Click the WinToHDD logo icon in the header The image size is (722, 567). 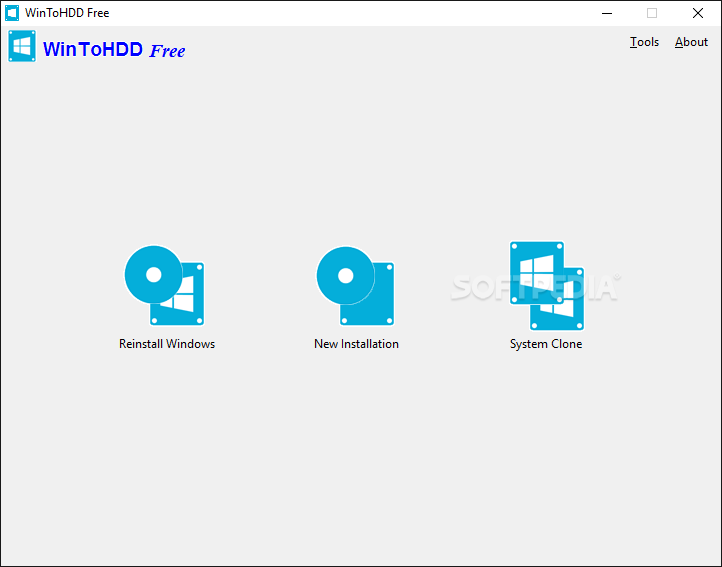click(x=22, y=46)
